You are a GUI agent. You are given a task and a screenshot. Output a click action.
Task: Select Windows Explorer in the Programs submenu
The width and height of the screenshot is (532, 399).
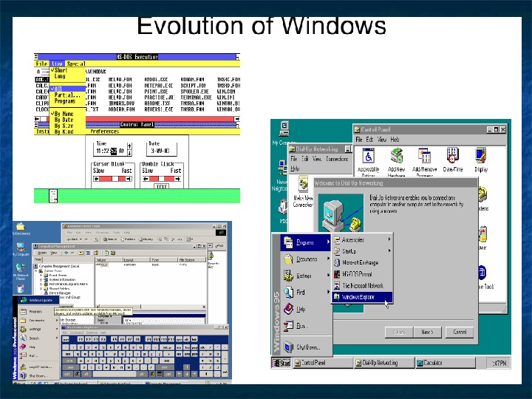pos(362,297)
